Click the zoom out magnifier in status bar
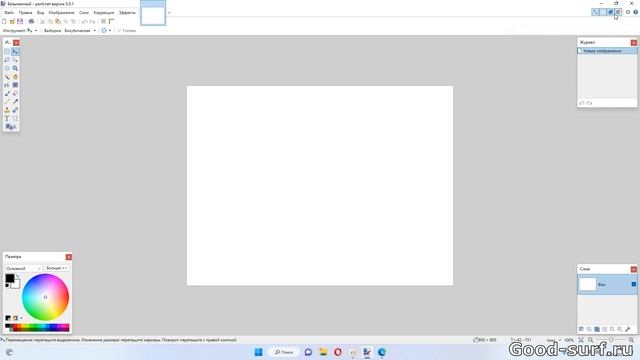 (591, 340)
